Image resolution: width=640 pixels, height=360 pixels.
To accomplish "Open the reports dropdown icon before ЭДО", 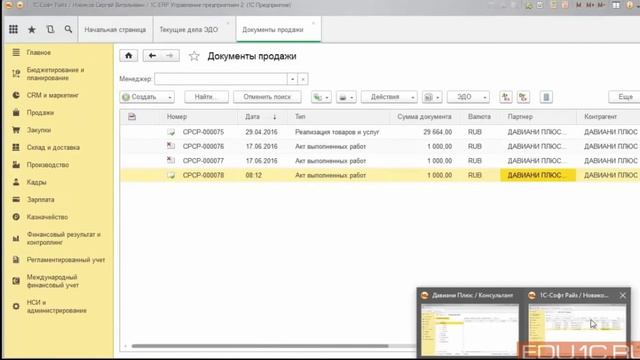I will point(432,97).
